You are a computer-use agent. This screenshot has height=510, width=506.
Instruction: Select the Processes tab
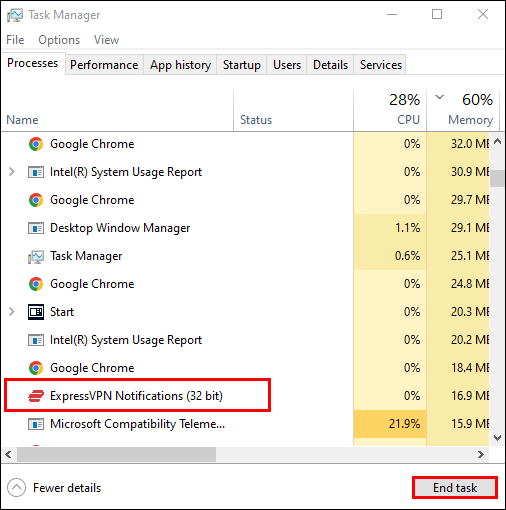[x=33, y=63]
